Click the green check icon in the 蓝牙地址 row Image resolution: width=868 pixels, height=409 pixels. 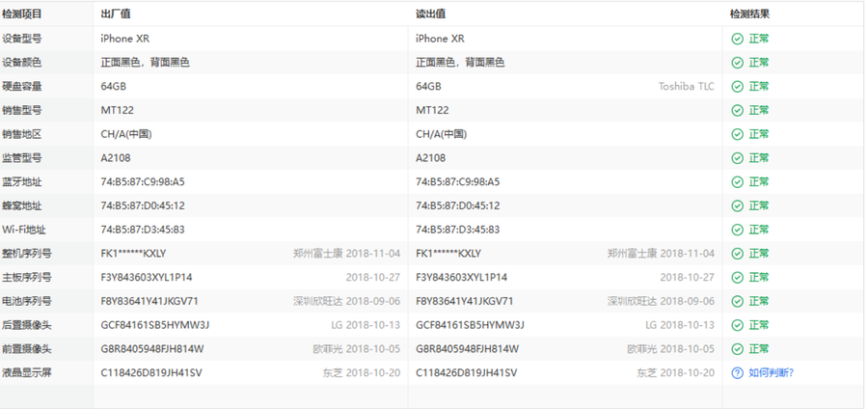[x=737, y=181]
